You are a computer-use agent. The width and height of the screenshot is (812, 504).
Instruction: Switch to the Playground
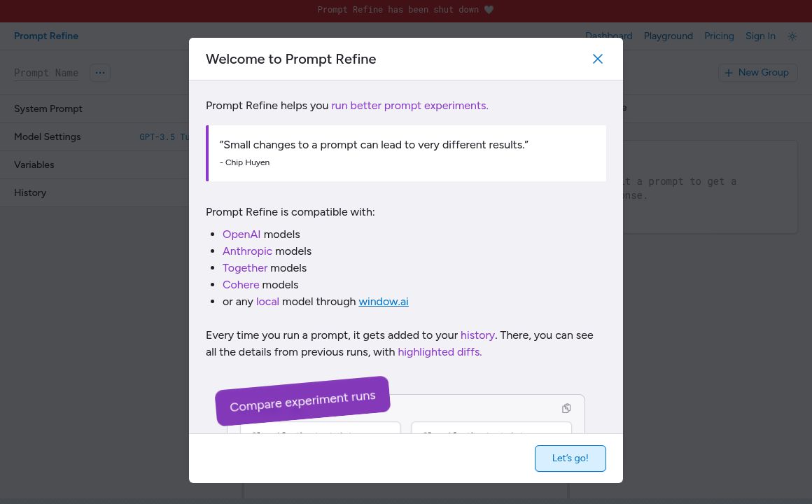pos(668,36)
